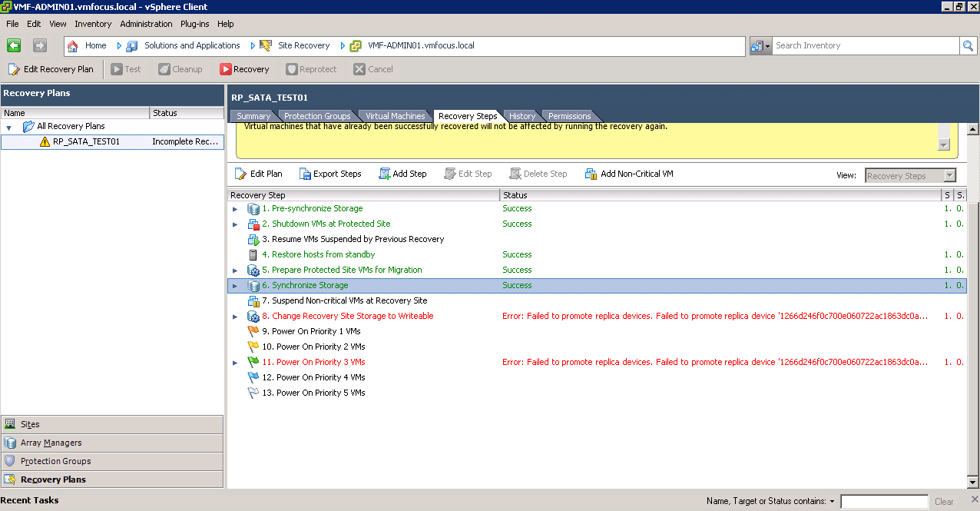Expand the Pre-synchronize Storage step
Viewport: 980px width, 511px height.
point(235,209)
